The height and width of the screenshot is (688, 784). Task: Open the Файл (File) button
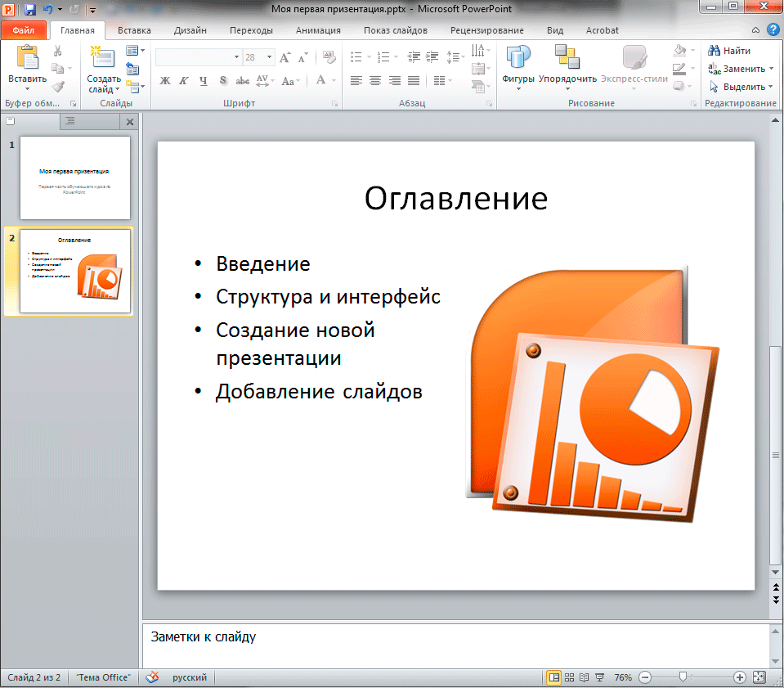[23, 30]
